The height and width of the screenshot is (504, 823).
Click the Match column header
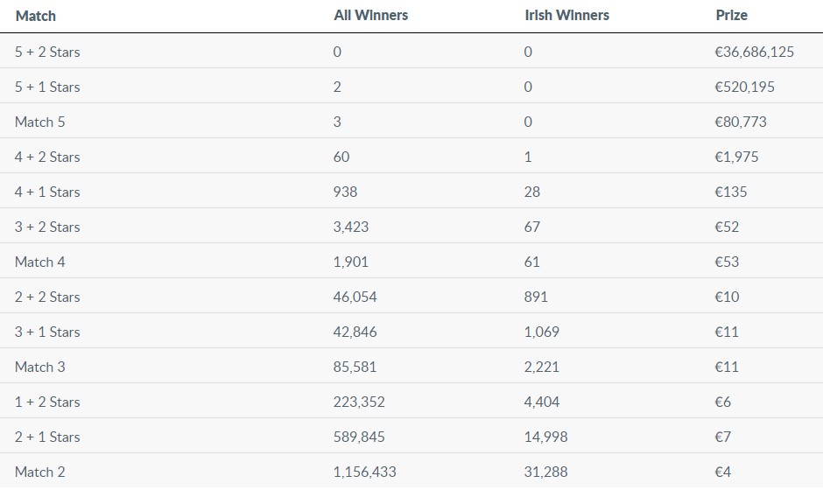(x=36, y=16)
